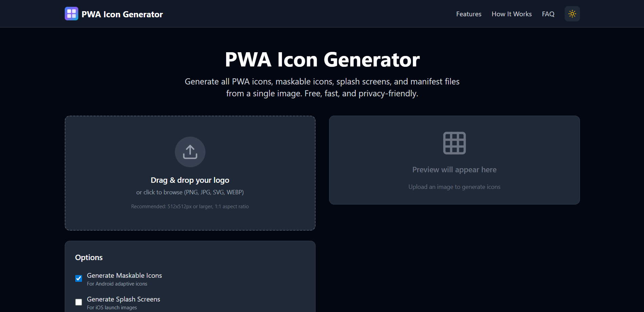This screenshot has height=312, width=644.
Task: Click the brand name PWA Icon Generator
Action: click(122, 14)
